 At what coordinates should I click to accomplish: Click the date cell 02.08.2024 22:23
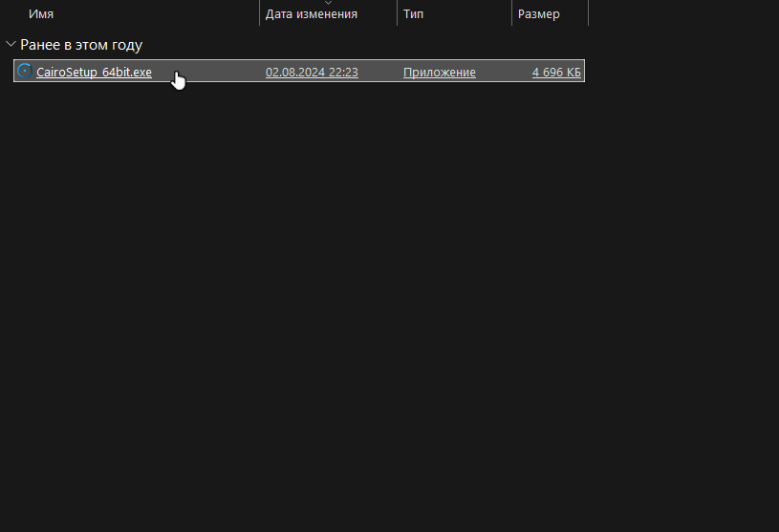(312, 72)
